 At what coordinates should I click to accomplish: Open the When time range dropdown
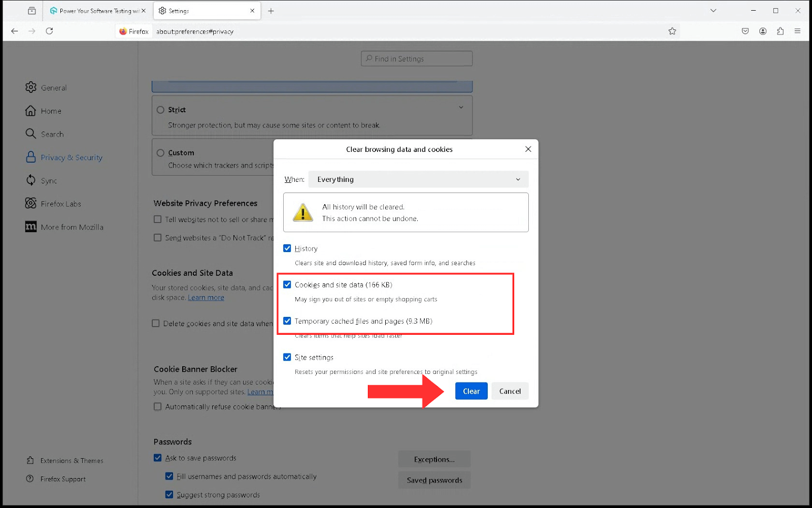[x=419, y=179]
